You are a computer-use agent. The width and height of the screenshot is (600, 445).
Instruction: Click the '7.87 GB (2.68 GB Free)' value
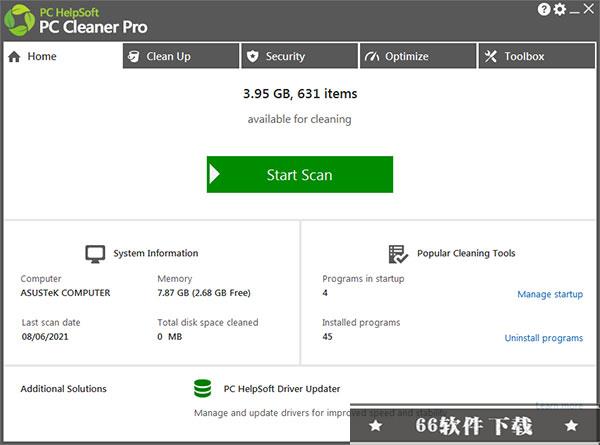(x=204, y=293)
